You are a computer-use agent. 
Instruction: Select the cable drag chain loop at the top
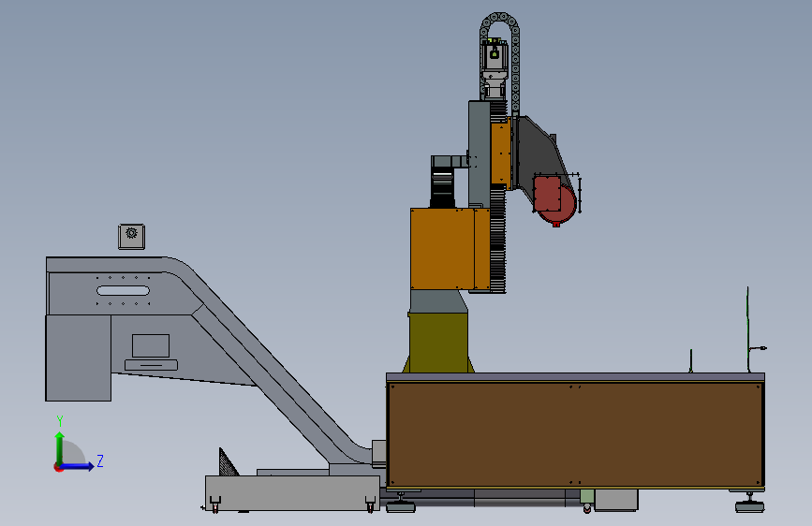pyautogui.click(x=499, y=57)
